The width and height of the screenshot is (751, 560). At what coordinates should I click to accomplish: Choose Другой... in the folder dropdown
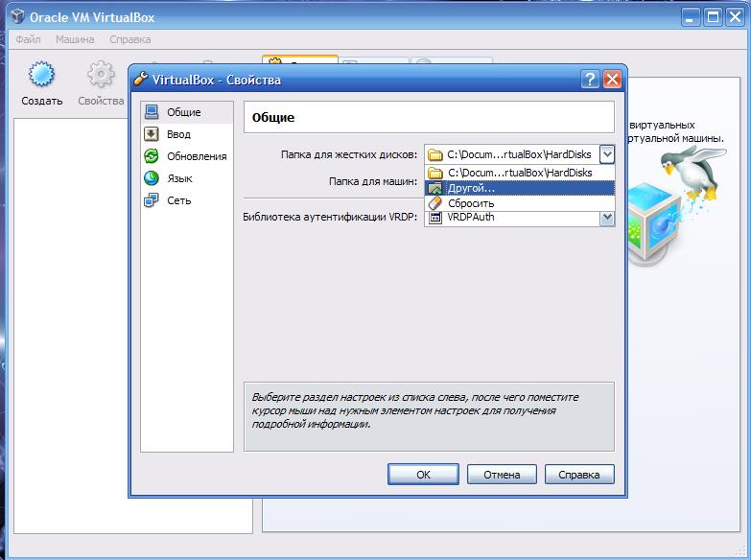tap(520, 188)
